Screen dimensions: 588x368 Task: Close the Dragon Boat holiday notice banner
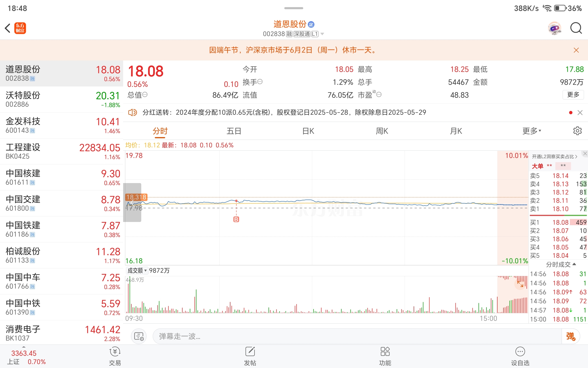tap(576, 50)
